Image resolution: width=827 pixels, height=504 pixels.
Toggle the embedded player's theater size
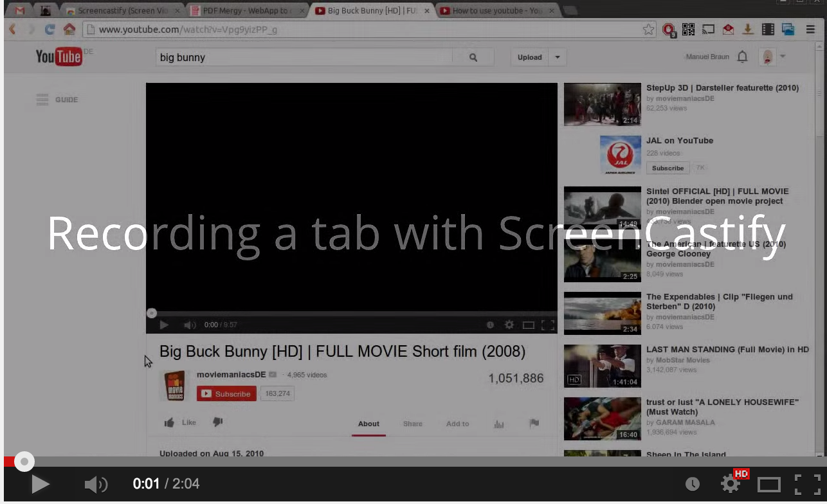[x=528, y=325]
